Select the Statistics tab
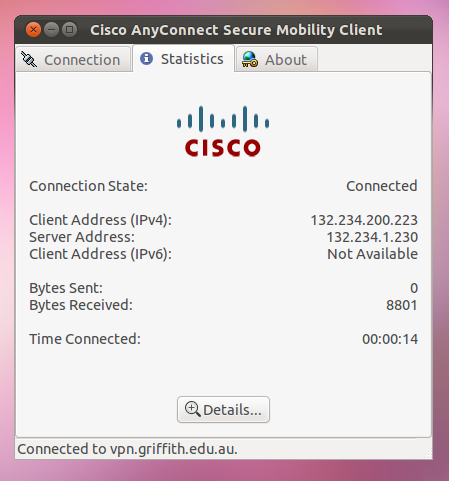The height and width of the screenshot is (481, 449). coord(183,59)
